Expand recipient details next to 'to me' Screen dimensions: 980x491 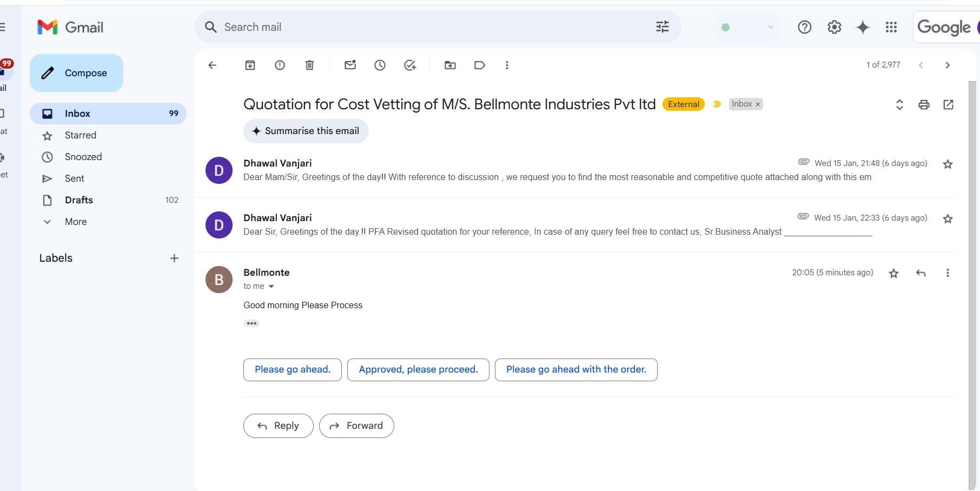click(272, 287)
